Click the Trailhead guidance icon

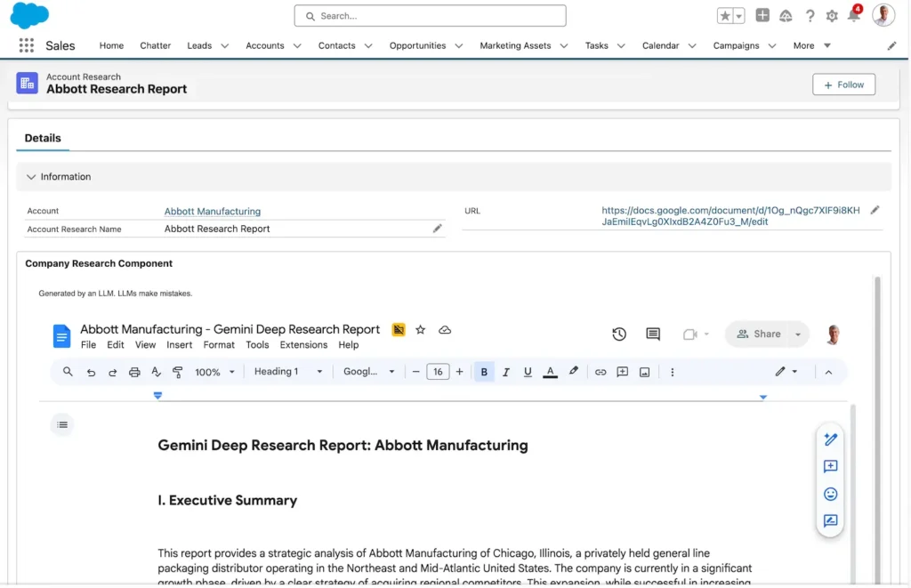tap(786, 16)
